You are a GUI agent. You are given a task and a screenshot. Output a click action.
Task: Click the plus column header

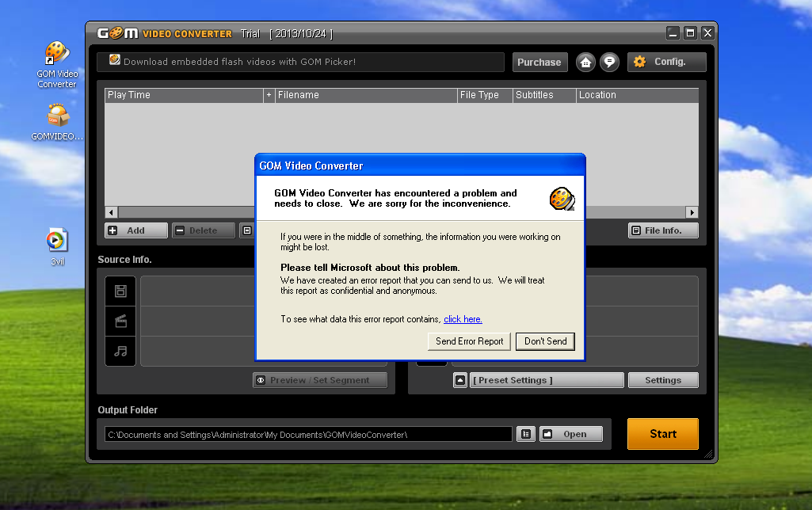point(269,95)
